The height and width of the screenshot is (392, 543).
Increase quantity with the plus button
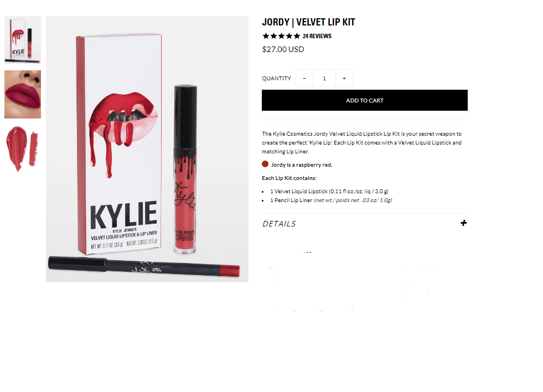point(344,78)
